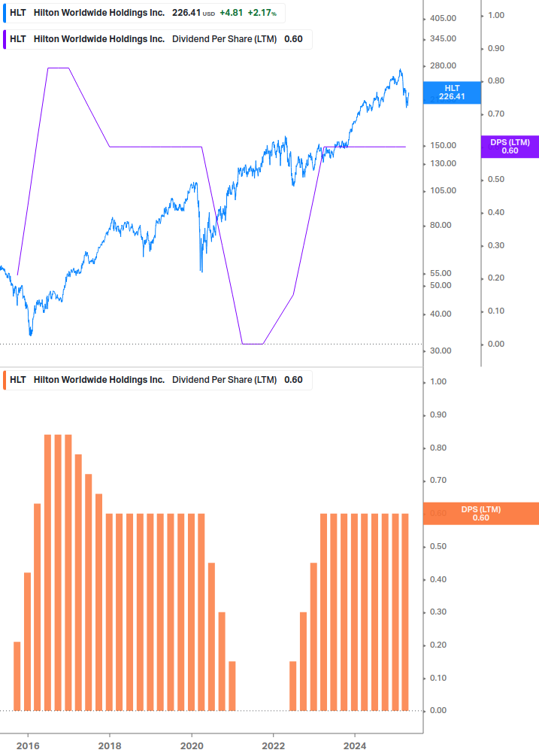Viewport: 539px width, 756px height.
Task: Click the first orange bar near late 2015
Action: tap(17, 676)
